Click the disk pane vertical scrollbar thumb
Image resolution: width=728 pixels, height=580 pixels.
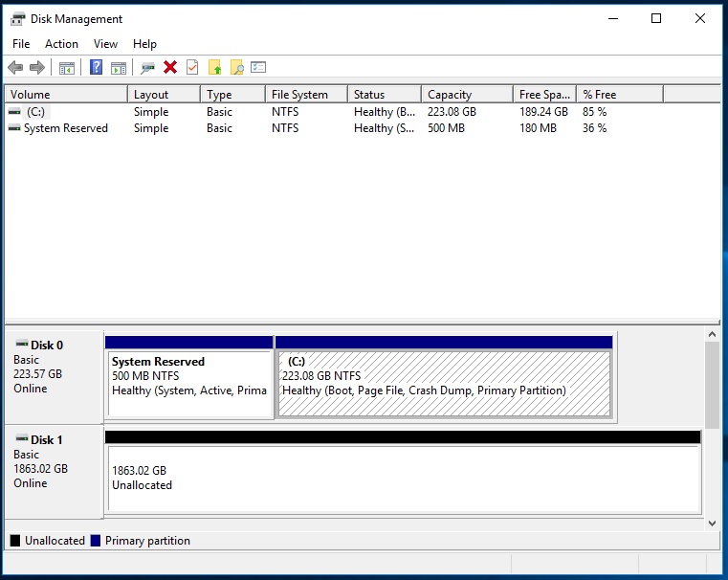click(x=712, y=385)
